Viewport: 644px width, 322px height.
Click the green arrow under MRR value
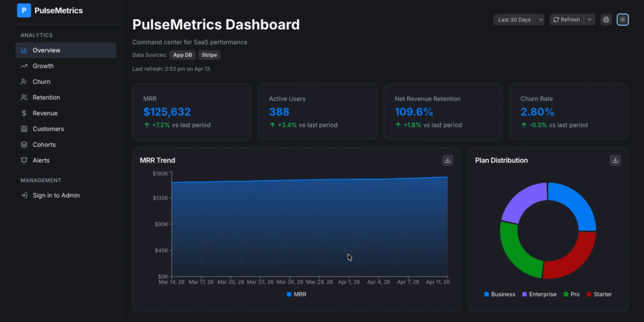point(147,125)
